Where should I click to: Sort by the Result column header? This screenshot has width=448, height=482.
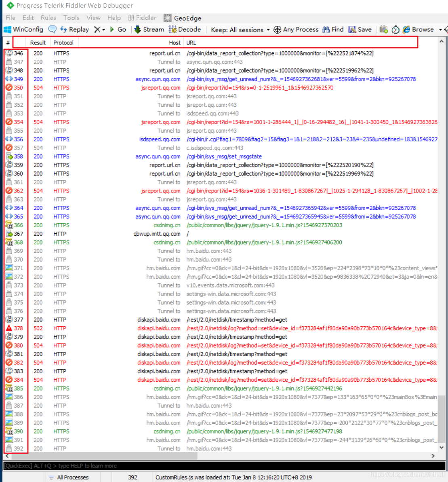point(38,43)
